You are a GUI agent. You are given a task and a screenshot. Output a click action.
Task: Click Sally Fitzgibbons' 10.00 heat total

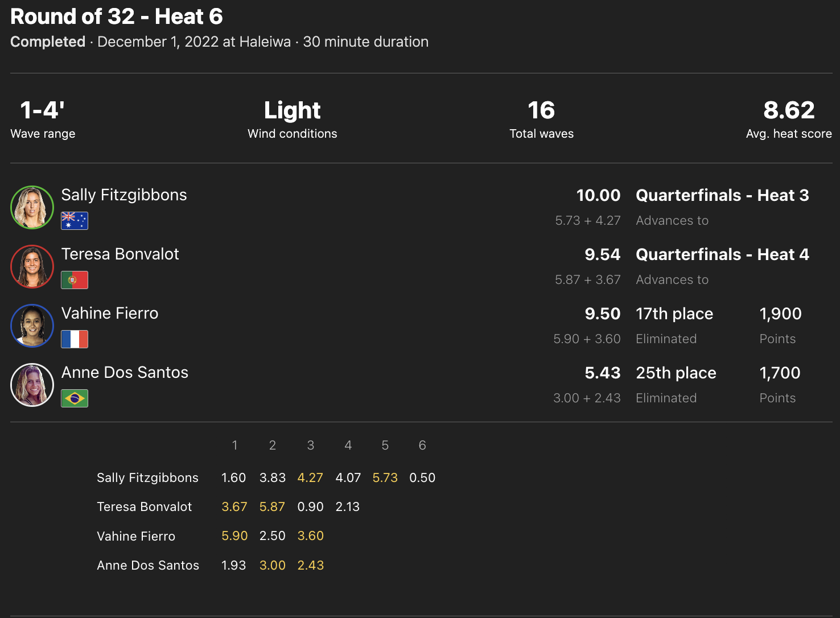click(x=598, y=196)
